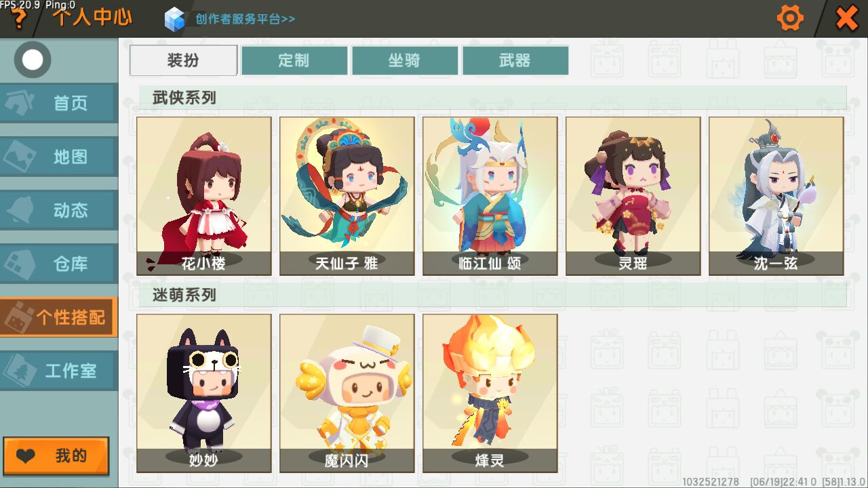Switch to the 坐骑 mounts tab
Image resolution: width=868 pixels, height=488 pixels.
(405, 60)
